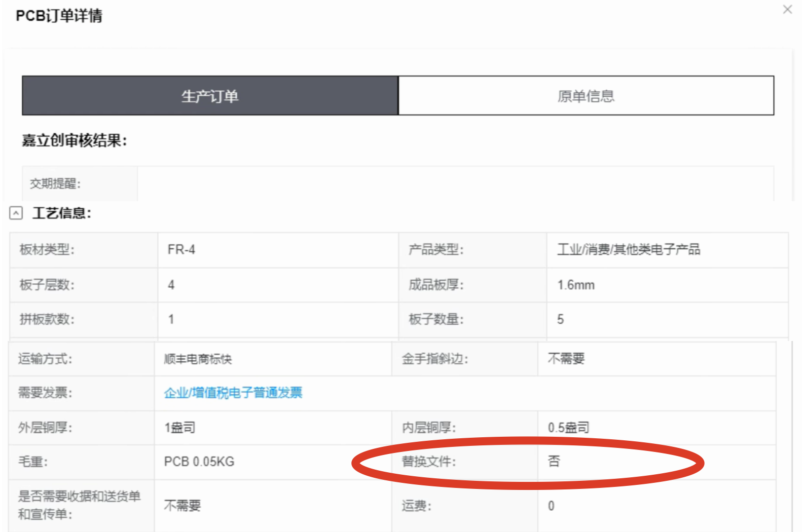Click the 工业/消费/其他类电子产品 product type value
Screen dimensions: 803x532
pos(629,250)
